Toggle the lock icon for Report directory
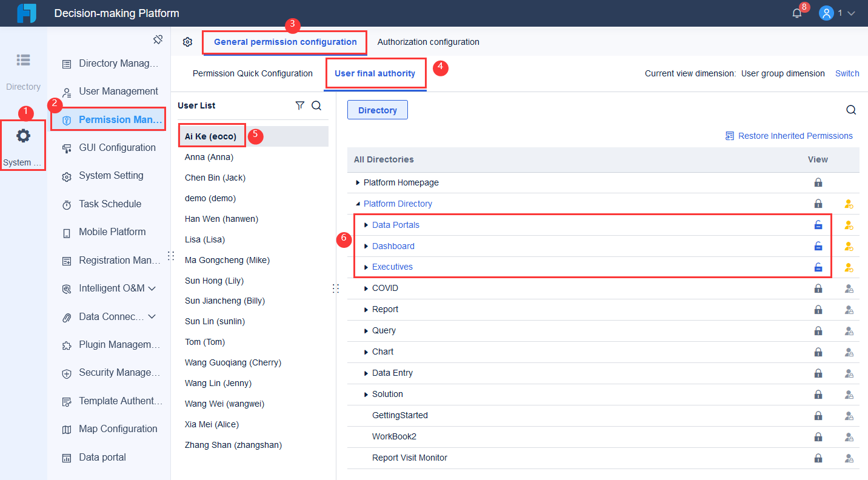This screenshot has width=868, height=480. coord(818,309)
